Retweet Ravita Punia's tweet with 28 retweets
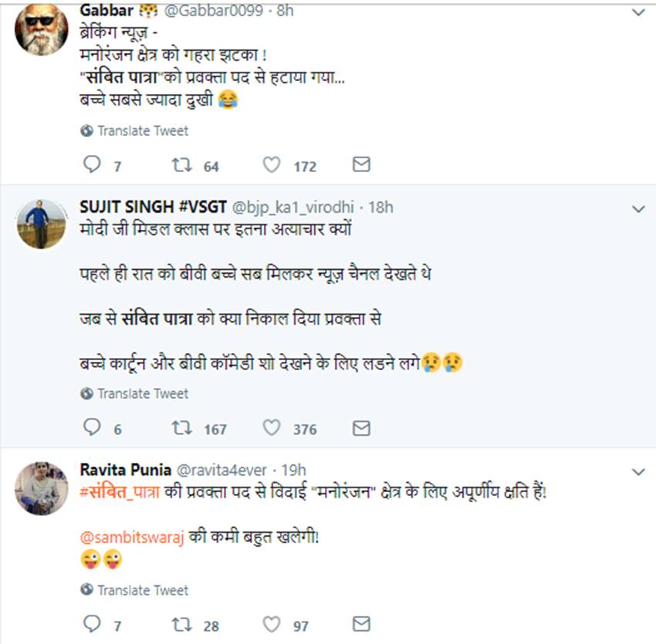656x644 pixels. pos(182,625)
